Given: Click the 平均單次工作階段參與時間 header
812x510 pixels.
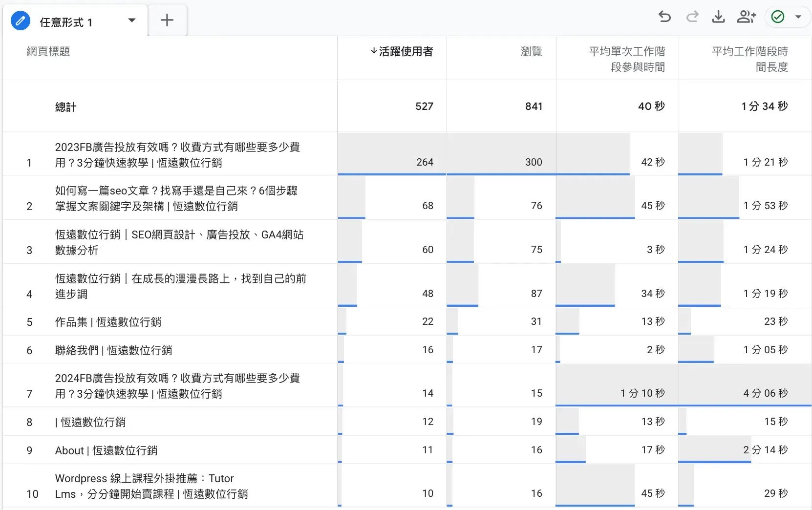Looking at the screenshot, I should click(x=627, y=59).
